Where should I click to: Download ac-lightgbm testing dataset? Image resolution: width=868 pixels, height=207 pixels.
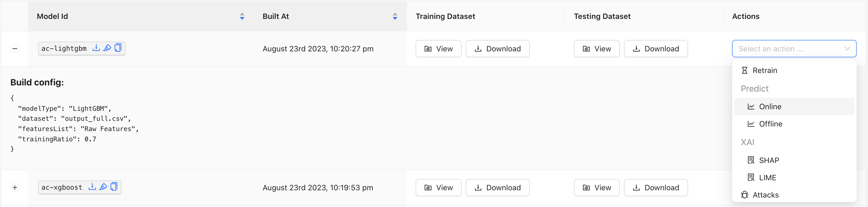(655, 49)
